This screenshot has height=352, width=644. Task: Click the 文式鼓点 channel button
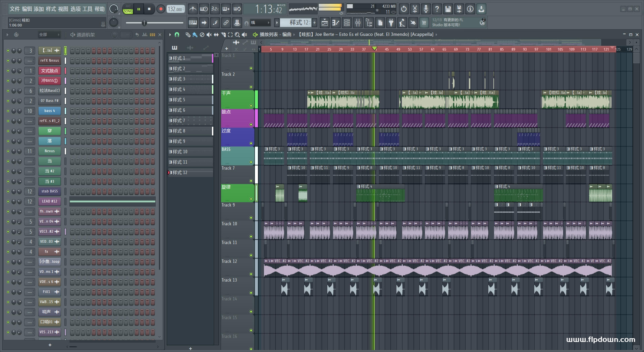point(49,71)
